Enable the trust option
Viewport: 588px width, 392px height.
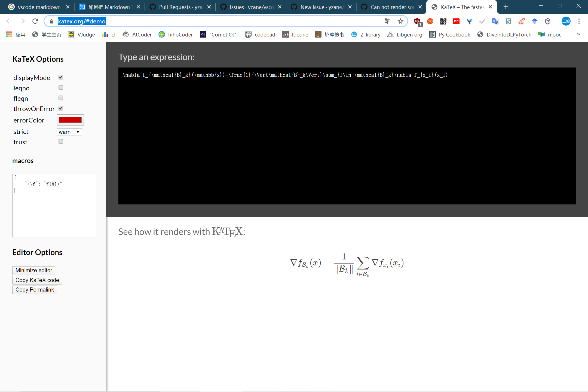click(x=61, y=141)
